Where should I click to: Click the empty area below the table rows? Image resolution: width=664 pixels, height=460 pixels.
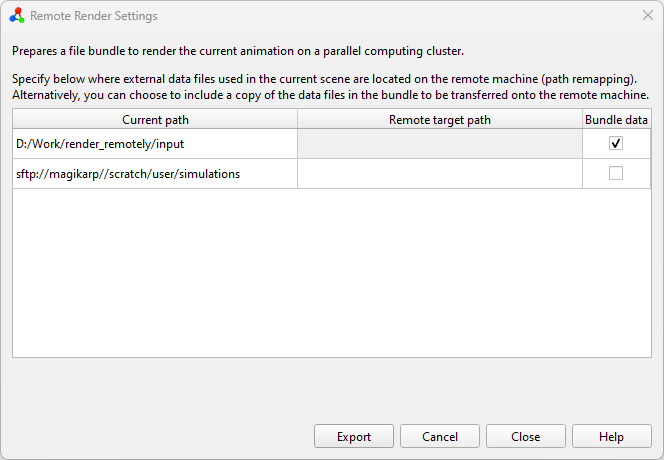pos(330,270)
